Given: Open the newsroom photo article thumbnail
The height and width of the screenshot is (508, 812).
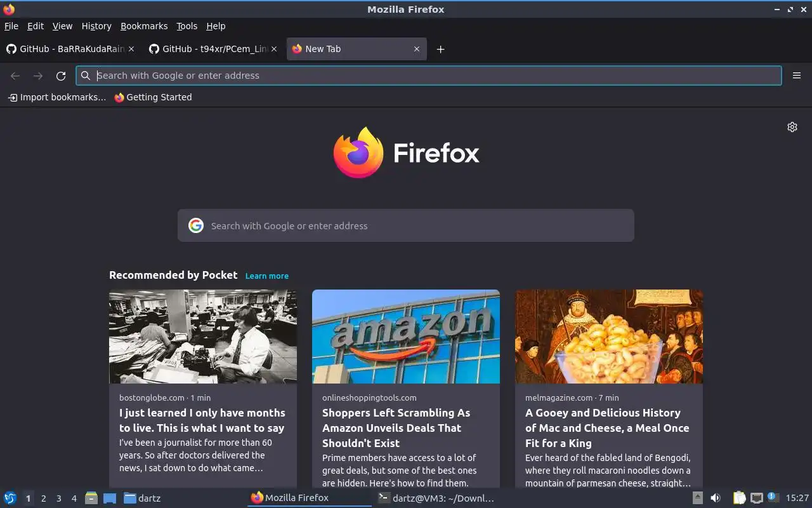Looking at the screenshot, I should tap(203, 337).
